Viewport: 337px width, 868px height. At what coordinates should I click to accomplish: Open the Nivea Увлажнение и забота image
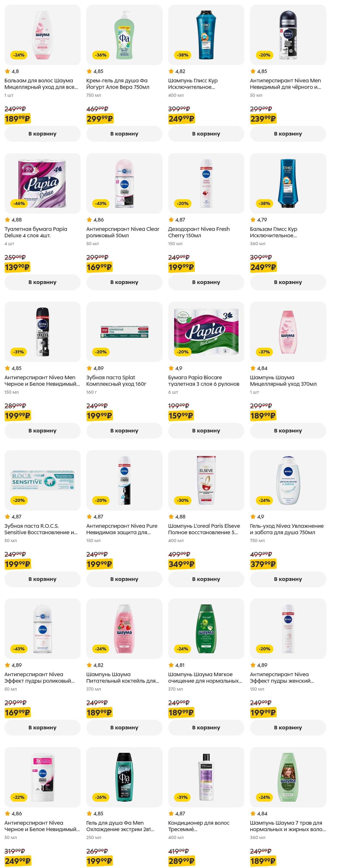pyautogui.click(x=288, y=480)
